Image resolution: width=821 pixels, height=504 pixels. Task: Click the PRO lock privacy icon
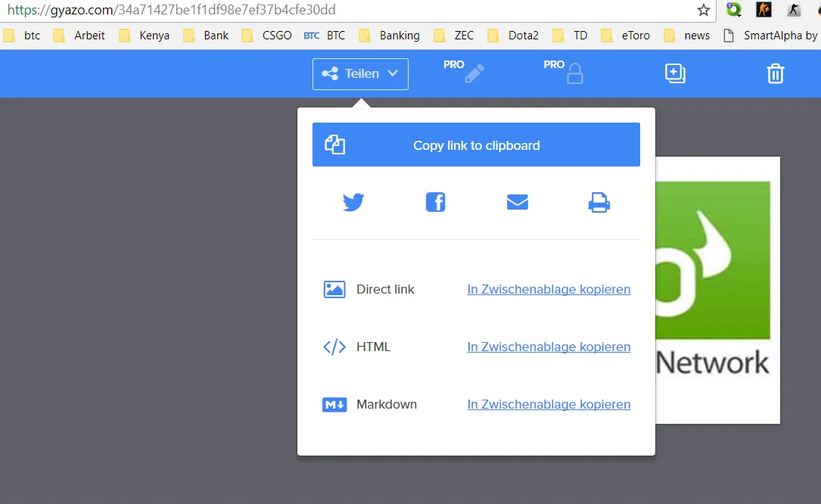click(x=574, y=73)
